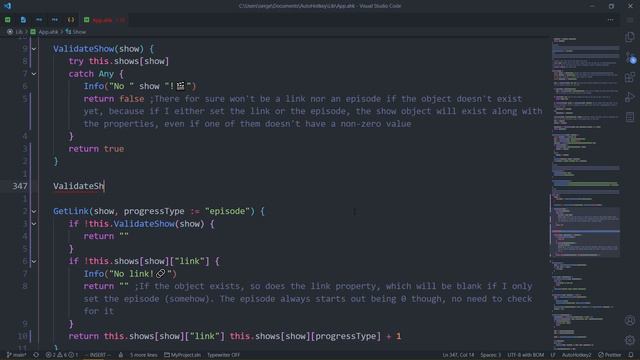Toggle Typewriter OFF in status bar
This screenshot has height=360, width=640.
tap(223, 355)
